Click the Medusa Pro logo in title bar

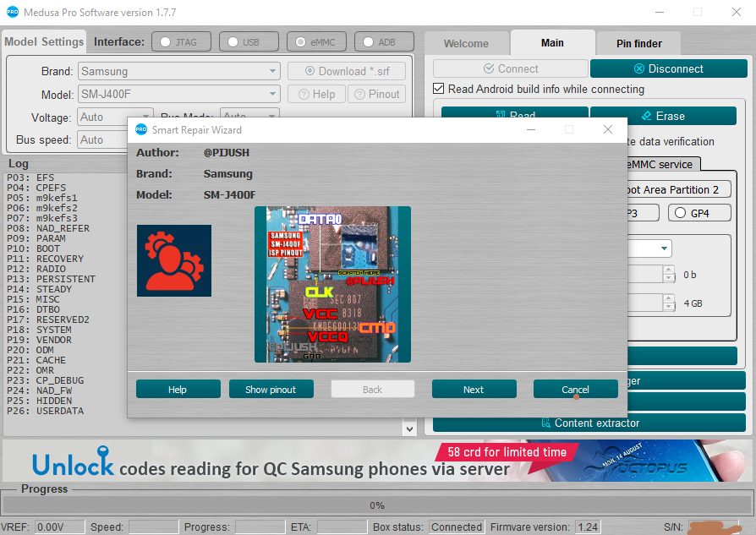[13, 12]
